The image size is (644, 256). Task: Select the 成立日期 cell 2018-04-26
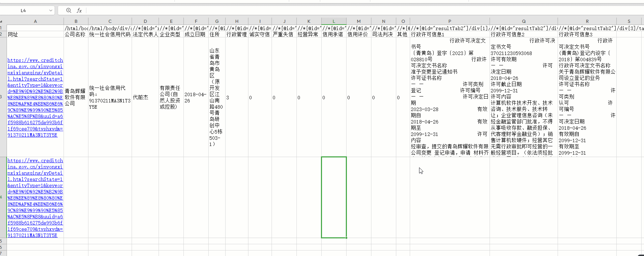pos(196,98)
